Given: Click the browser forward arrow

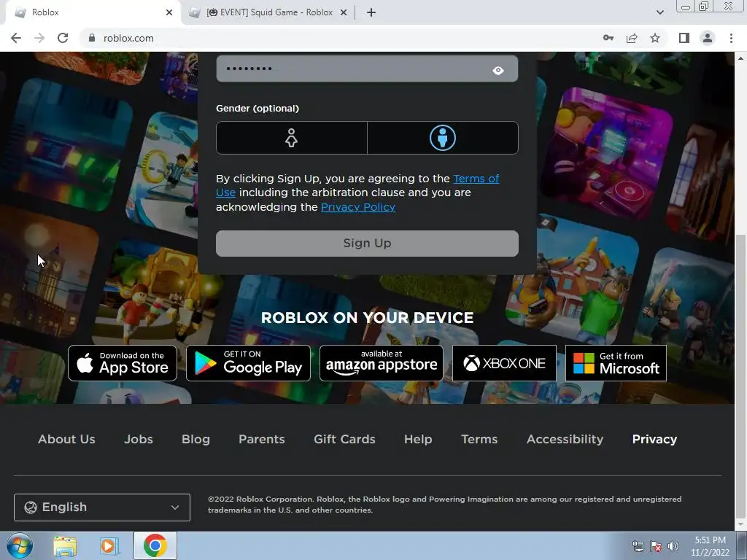Looking at the screenshot, I should tap(39, 38).
